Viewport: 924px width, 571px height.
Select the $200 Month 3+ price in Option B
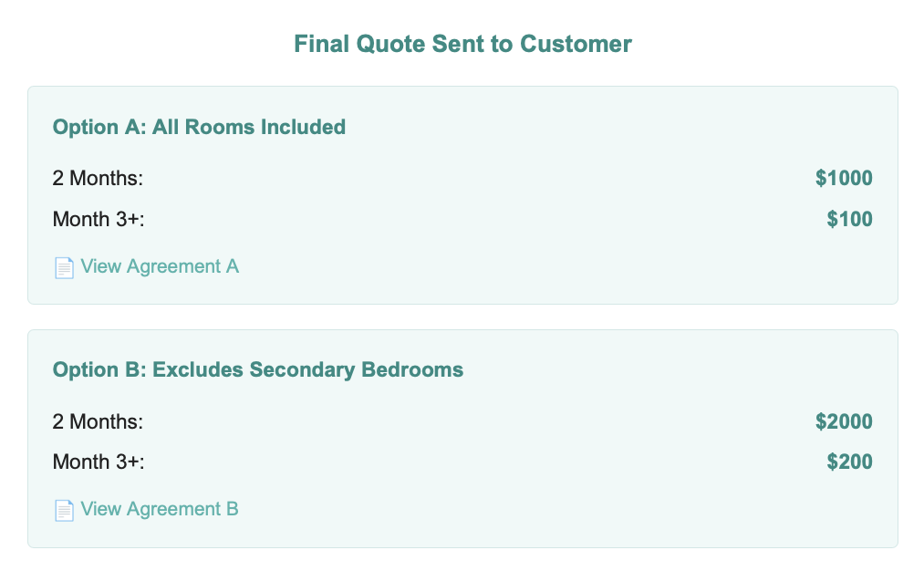tap(849, 462)
